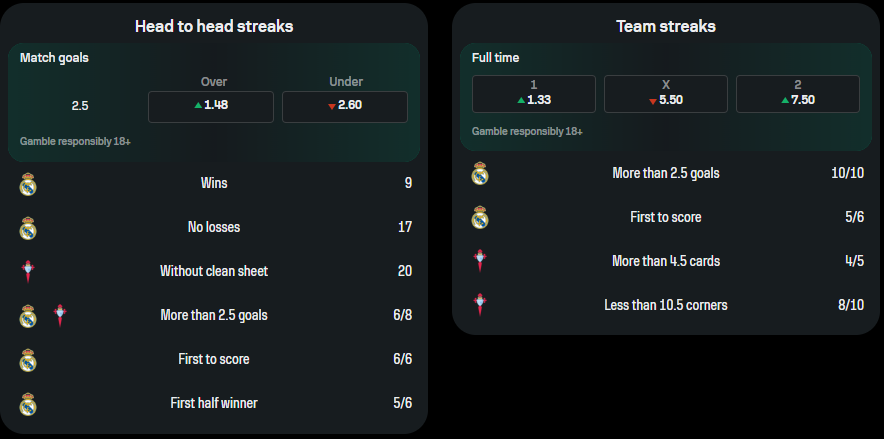Click Real Madrid crest beside head-to-head First to score 6/6
Viewport: 884px width, 439px height.
click(x=28, y=360)
